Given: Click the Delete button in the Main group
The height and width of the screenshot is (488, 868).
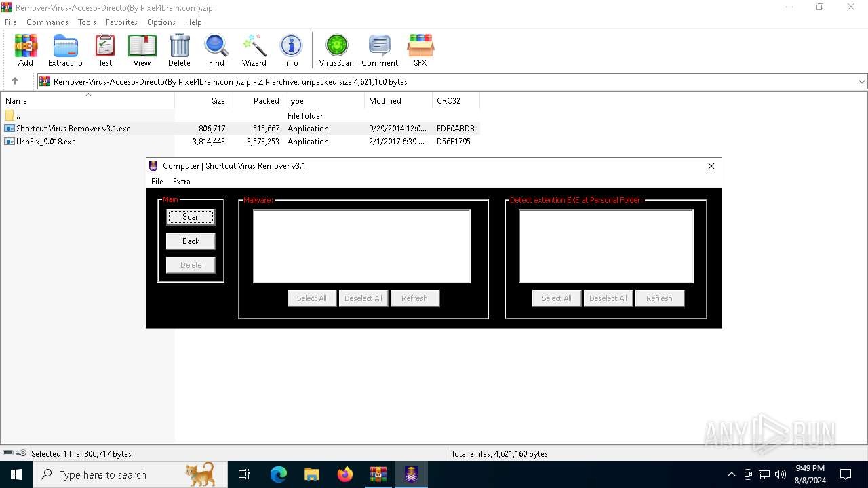Looking at the screenshot, I should pyautogui.click(x=191, y=265).
